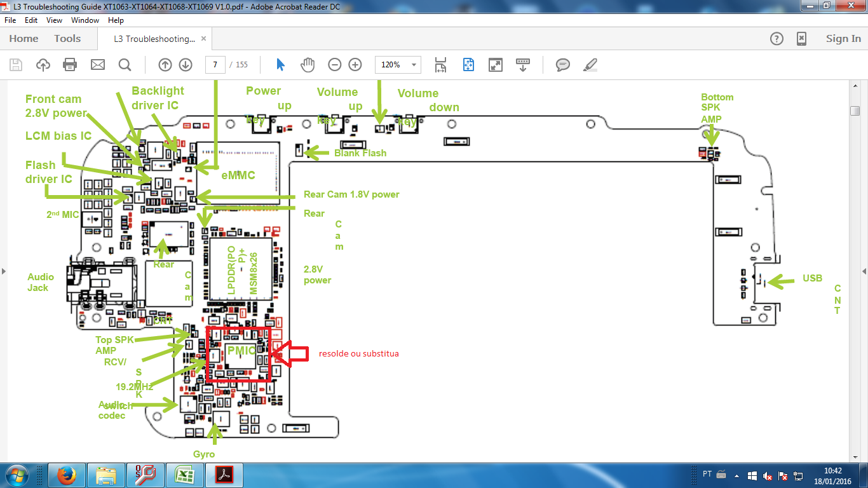This screenshot has width=868, height=488.
Task: Go to previous page arrow
Action: point(165,65)
